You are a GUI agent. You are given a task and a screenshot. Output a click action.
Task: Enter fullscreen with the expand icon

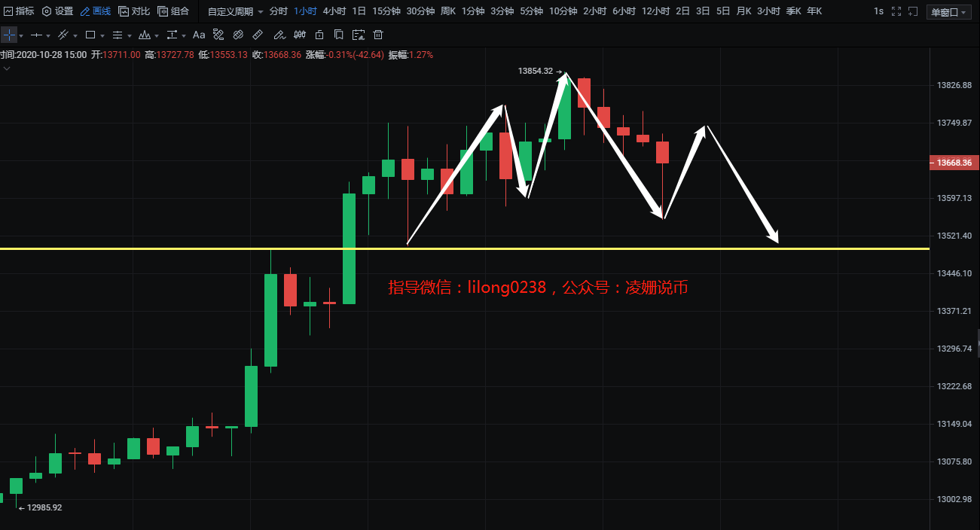[x=895, y=11]
